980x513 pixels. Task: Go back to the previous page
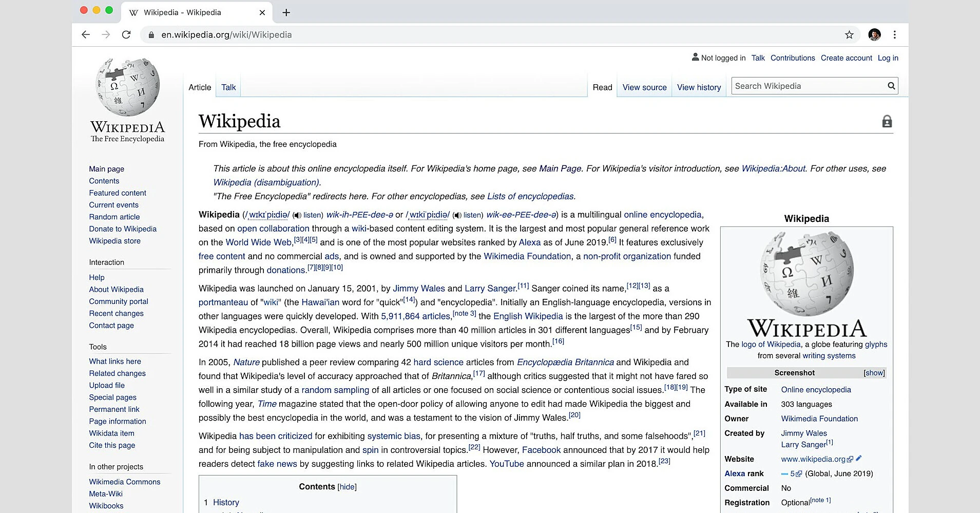(86, 34)
